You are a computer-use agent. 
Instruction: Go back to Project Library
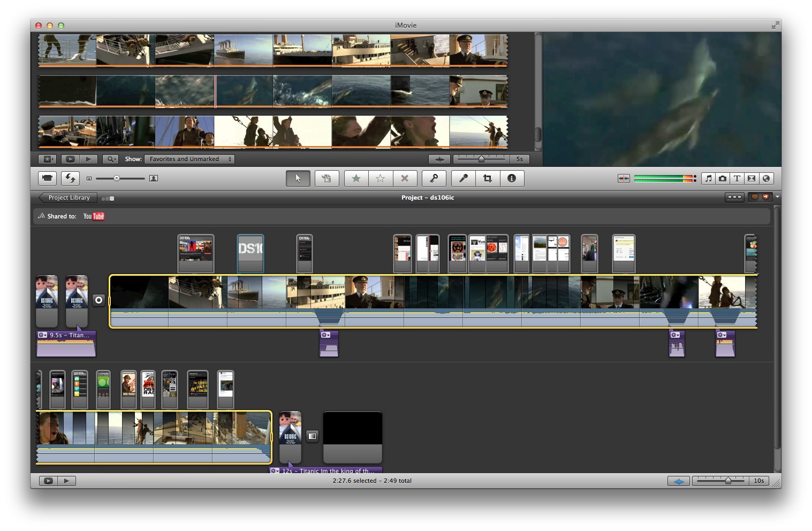(x=68, y=198)
